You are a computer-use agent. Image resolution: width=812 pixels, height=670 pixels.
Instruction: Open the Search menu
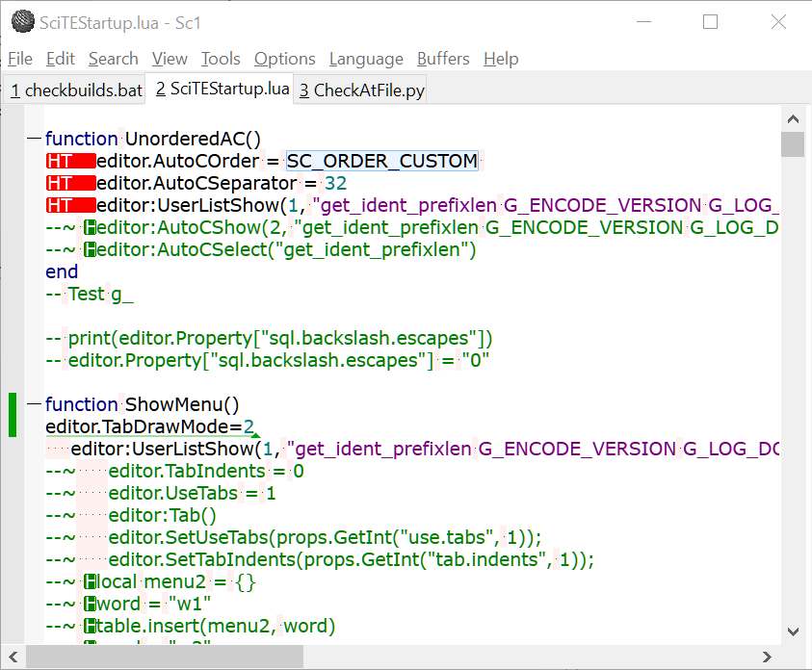coord(113,59)
